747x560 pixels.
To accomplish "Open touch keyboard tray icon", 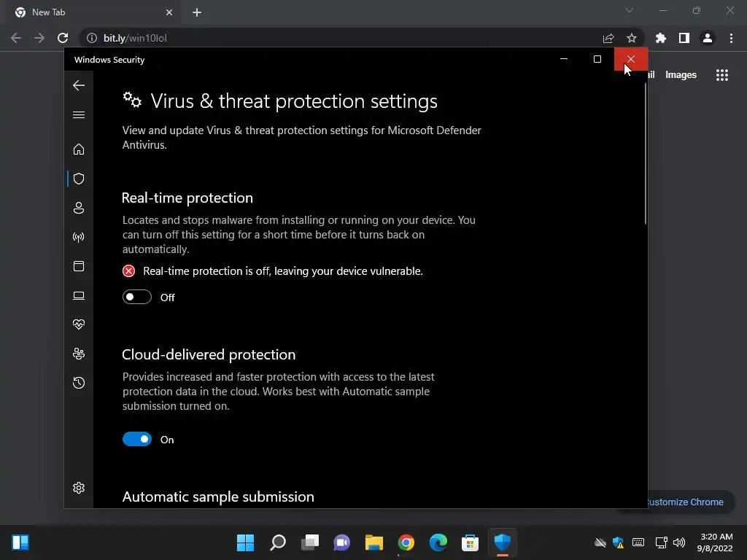I will pyautogui.click(x=638, y=542).
